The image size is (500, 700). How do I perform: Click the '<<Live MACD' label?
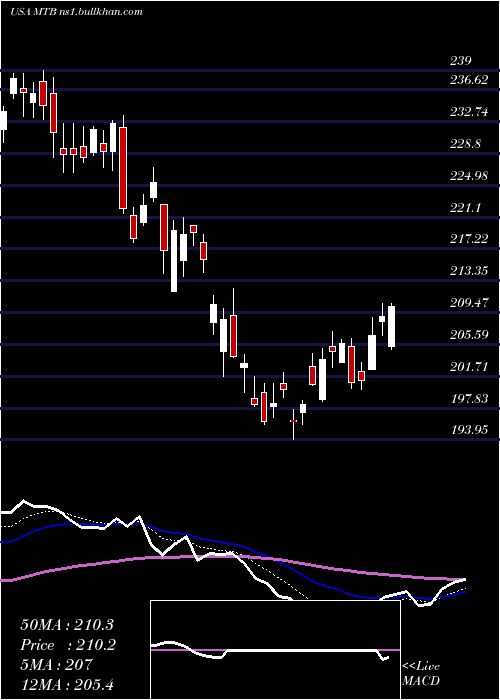coord(421,673)
